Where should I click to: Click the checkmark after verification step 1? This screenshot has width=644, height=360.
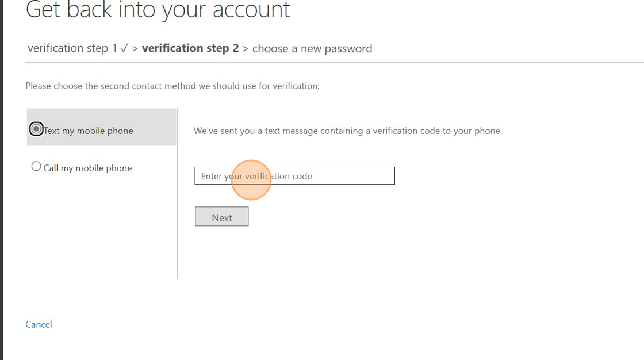[x=124, y=48]
